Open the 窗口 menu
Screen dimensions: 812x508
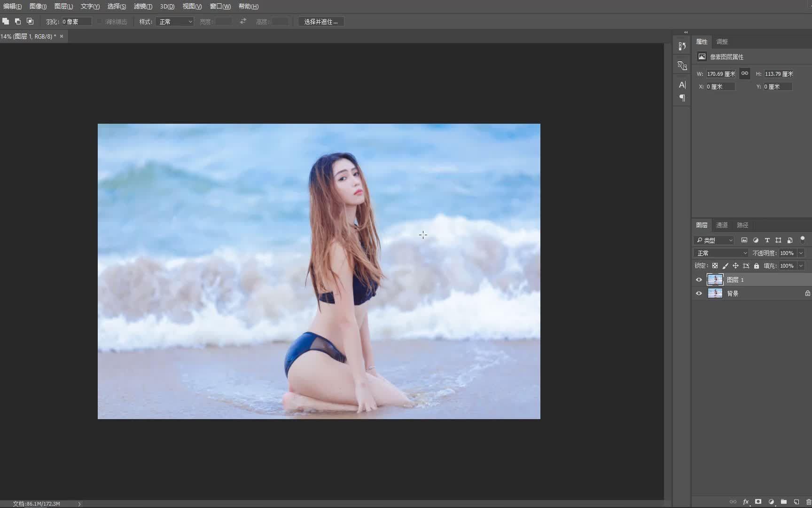220,6
